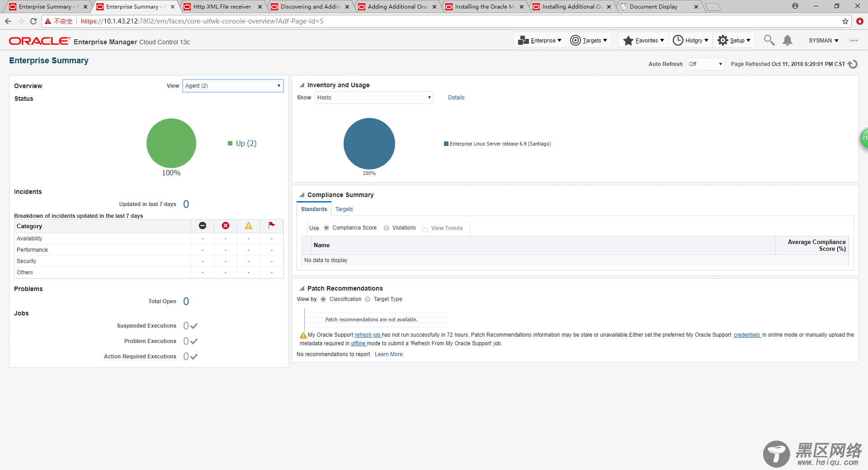Screen dimensions: 868x470
Task: Select Compliance Score radio button
Action: click(326, 228)
